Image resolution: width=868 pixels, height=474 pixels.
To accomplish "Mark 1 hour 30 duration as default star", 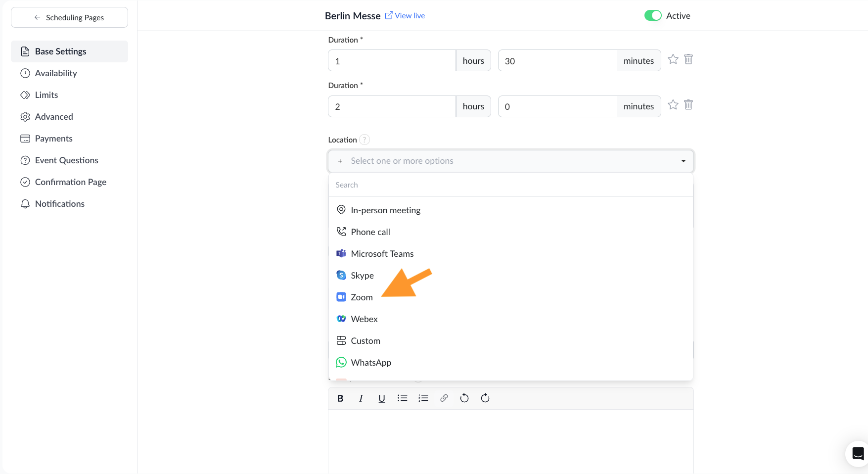I will tap(673, 59).
